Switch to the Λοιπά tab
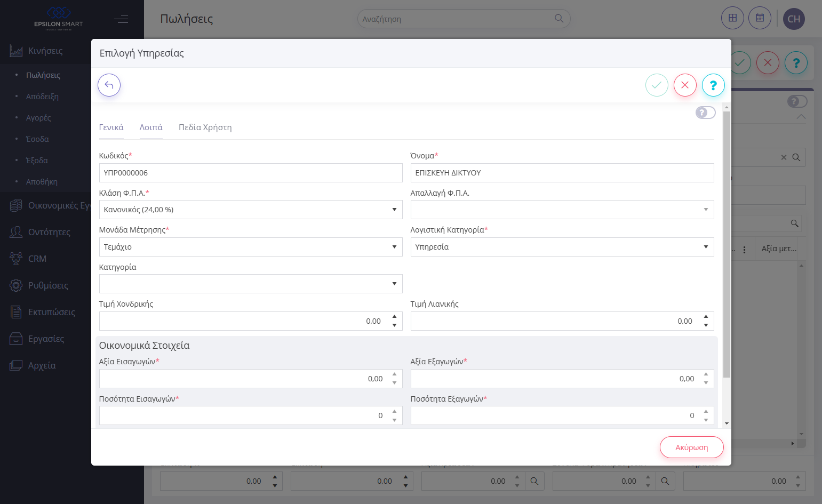This screenshot has height=504, width=822. tap(151, 127)
